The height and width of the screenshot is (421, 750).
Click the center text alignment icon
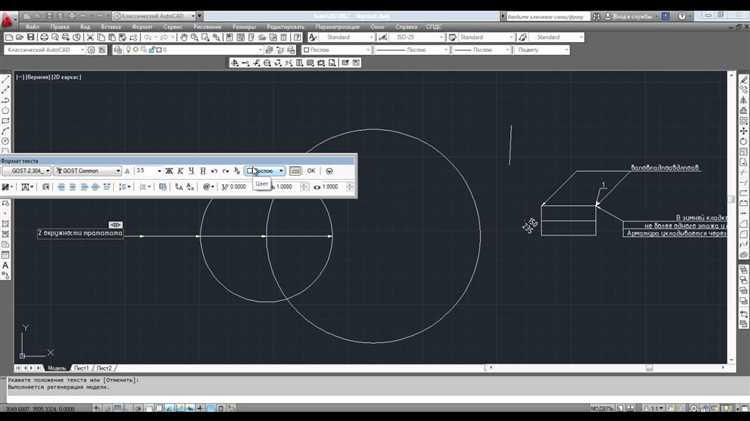click(x=73, y=187)
